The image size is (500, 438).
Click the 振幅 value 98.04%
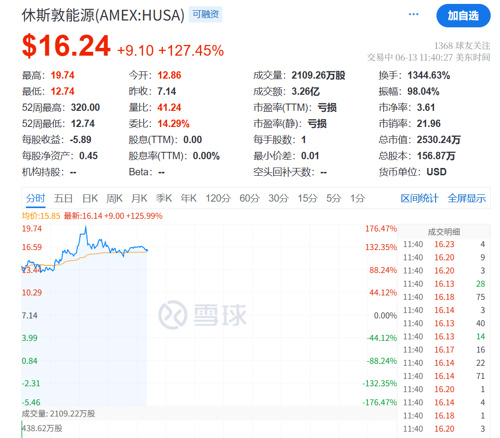coord(423,91)
